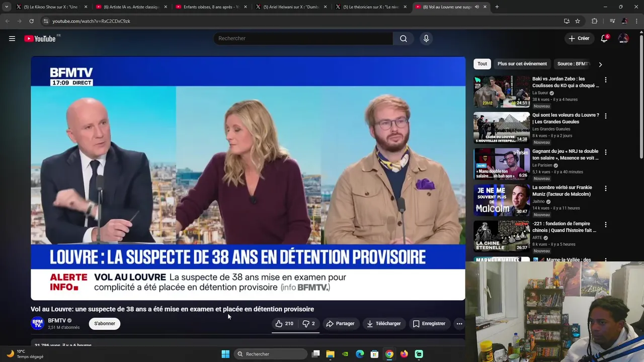Click the video title Vol au Louvre text
The image size is (644, 362).
(172, 309)
